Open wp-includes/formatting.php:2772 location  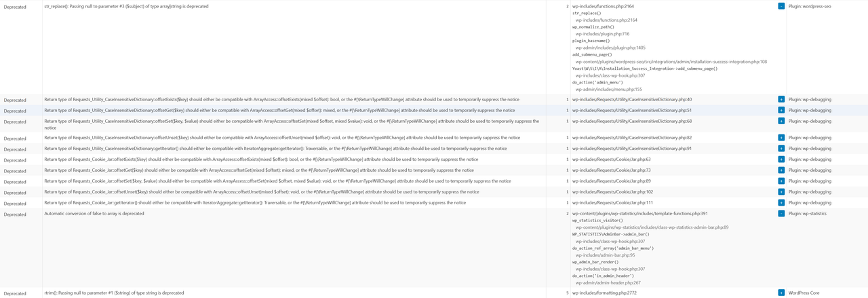click(604, 293)
